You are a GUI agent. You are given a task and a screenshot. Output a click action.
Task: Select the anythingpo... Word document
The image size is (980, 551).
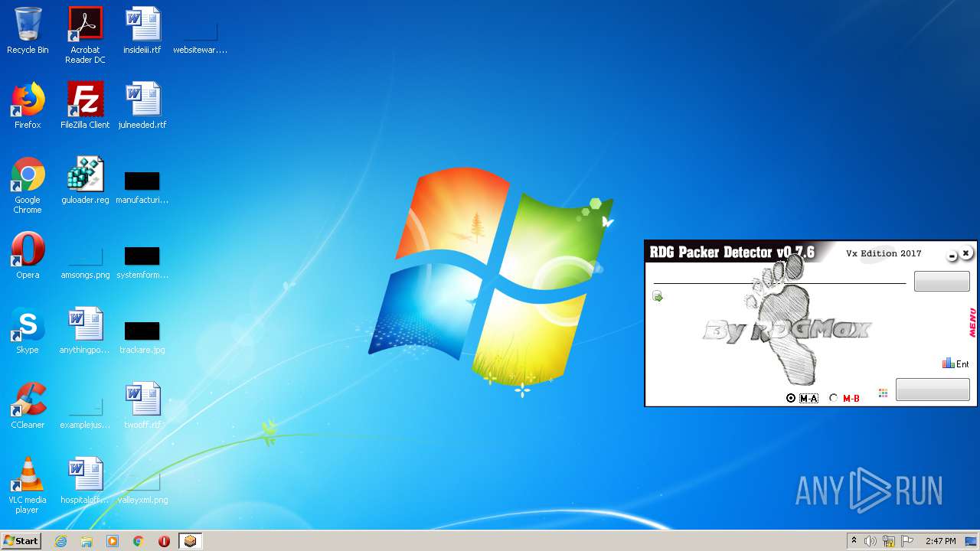tap(85, 331)
